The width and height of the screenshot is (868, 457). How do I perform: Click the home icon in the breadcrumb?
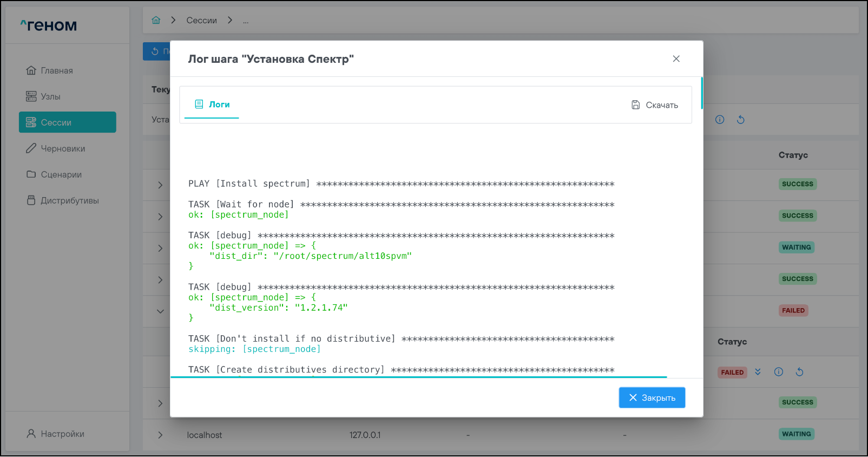[x=156, y=20]
